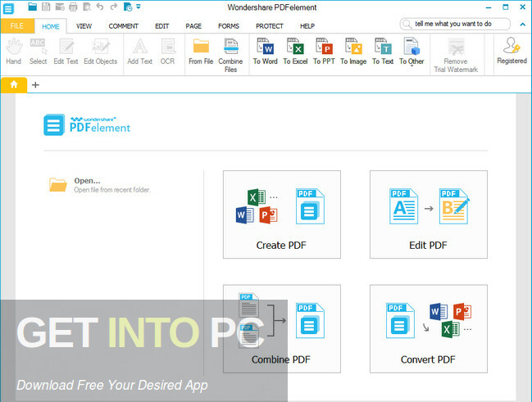Add a new tab with plus button
The image size is (532, 402).
(35, 84)
